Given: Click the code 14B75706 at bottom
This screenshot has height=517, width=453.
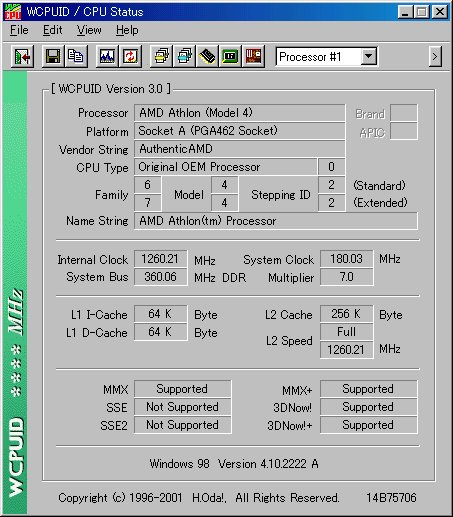Looking at the screenshot, I should (x=391, y=498).
